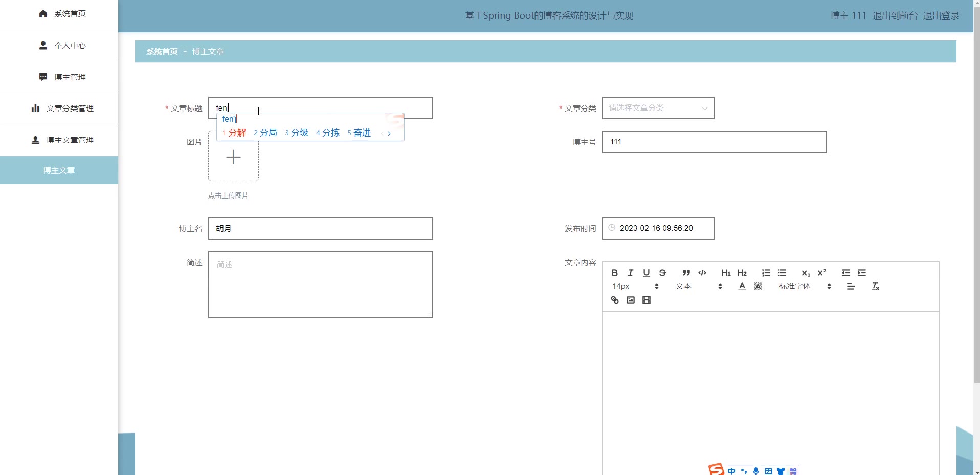The image size is (980, 475).
Task: Insert a blockquote with the quote icon
Action: (686, 273)
